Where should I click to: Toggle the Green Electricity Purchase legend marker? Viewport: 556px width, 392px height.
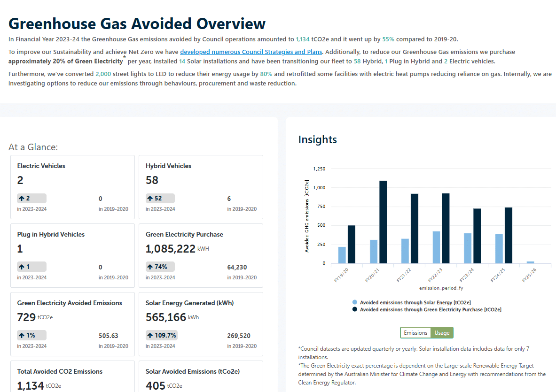click(x=355, y=309)
